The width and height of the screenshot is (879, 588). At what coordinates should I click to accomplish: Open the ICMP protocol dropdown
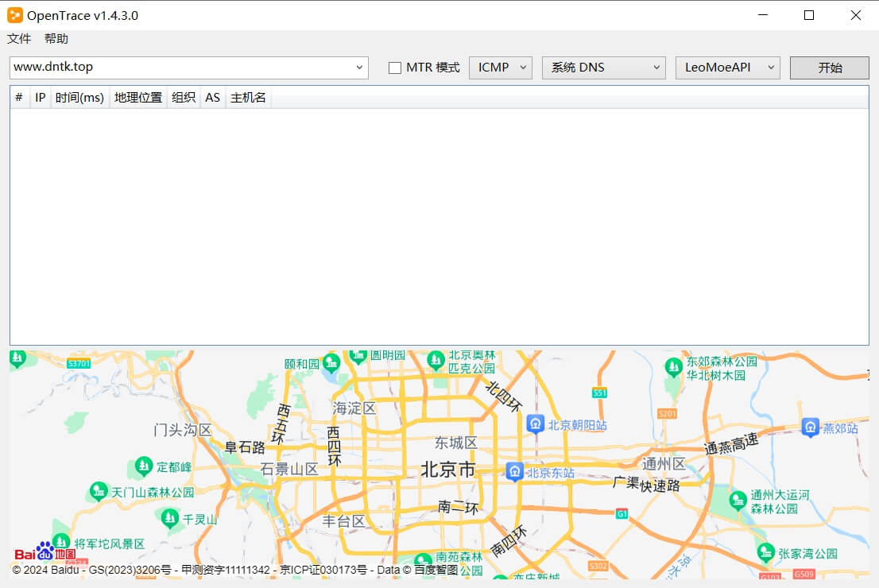pos(500,68)
